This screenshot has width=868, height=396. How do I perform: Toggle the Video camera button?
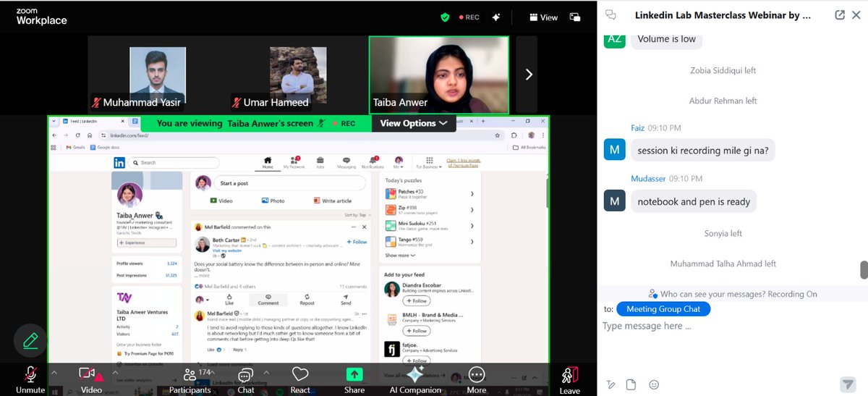point(90,379)
